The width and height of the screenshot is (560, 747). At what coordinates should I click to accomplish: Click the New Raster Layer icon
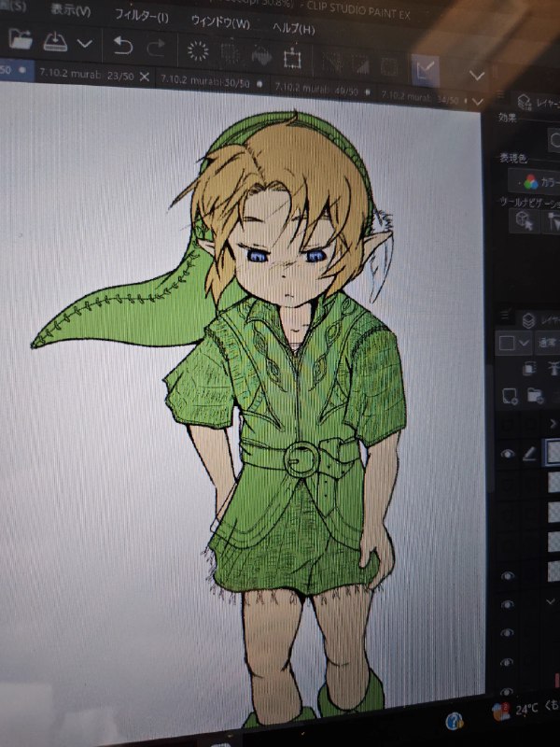[x=510, y=396]
